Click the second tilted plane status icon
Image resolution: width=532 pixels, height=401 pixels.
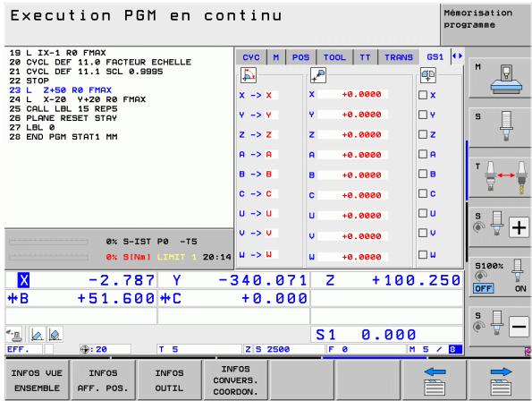[x=55, y=335]
